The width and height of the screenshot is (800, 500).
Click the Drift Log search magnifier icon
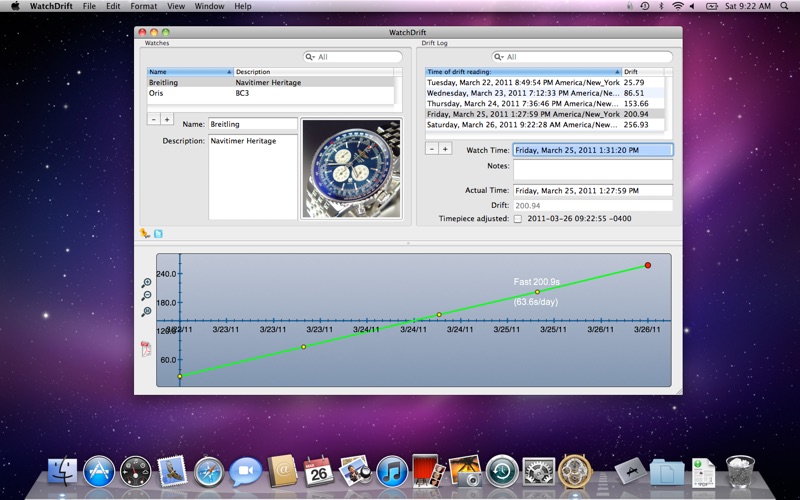pyautogui.click(x=498, y=57)
